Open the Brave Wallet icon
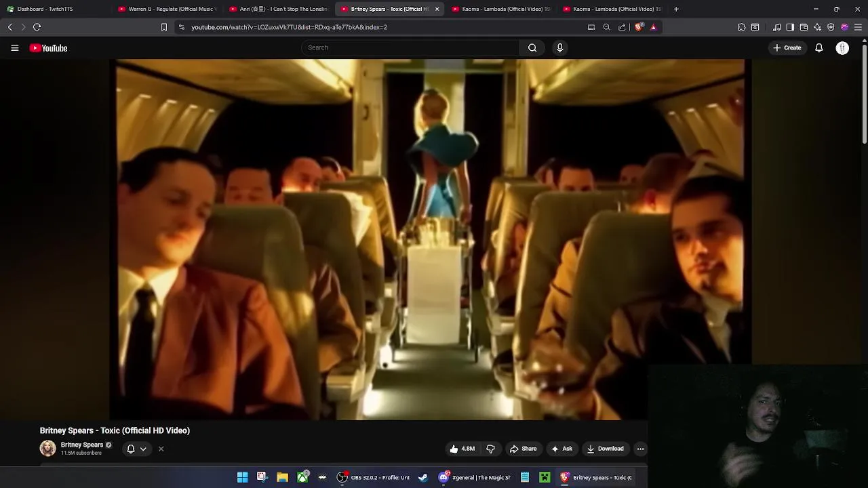This screenshot has height=488, width=868. [x=804, y=27]
